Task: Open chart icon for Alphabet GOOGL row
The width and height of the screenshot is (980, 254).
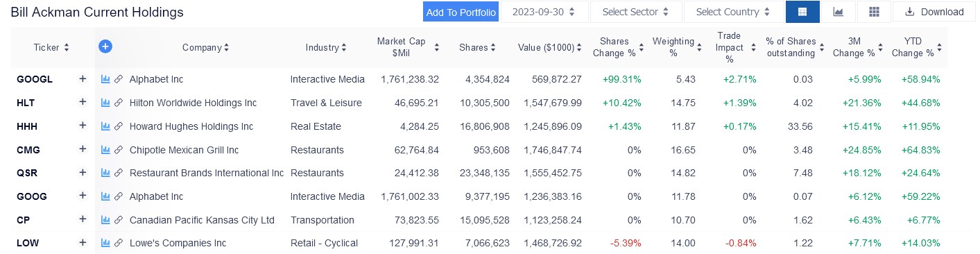Action: coord(106,79)
